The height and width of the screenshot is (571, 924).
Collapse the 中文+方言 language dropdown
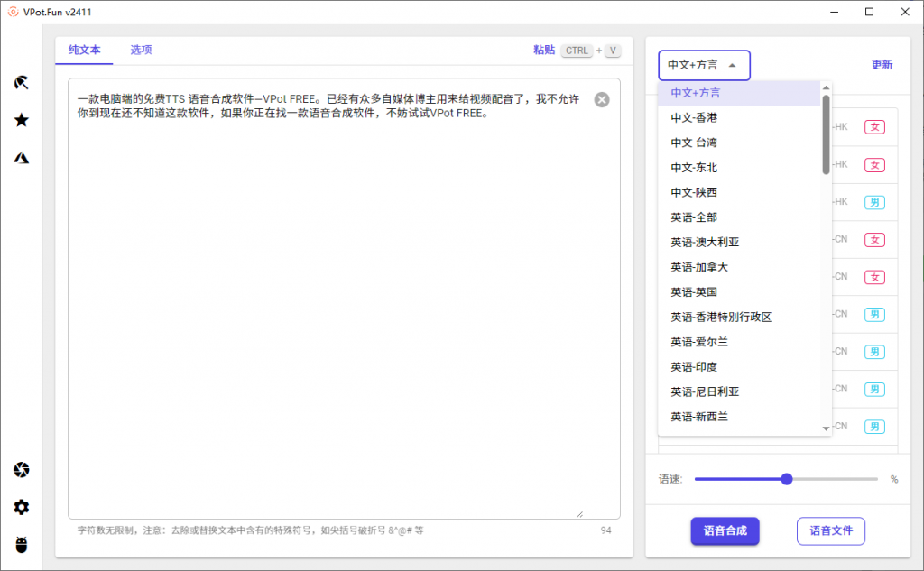point(704,65)
